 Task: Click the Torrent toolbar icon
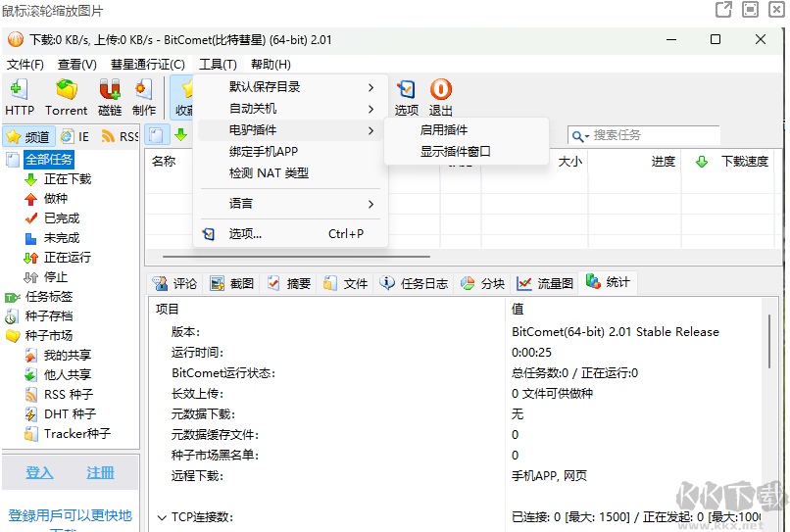66,97
